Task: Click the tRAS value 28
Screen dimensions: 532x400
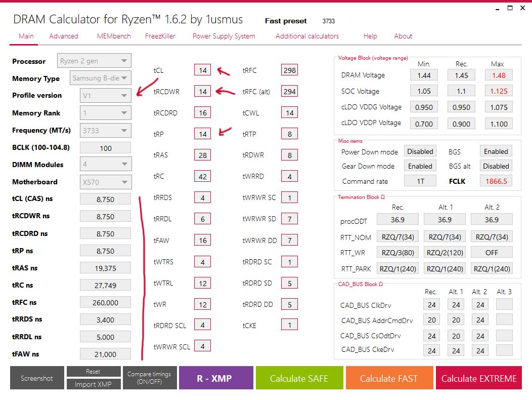Action: [203, 155]
